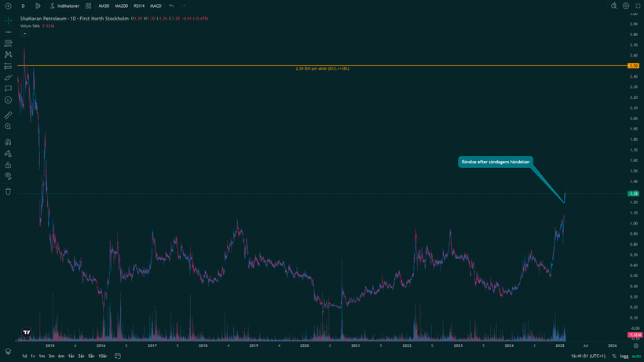The image size is (644, 362).
Task: Open the emoji sticker tool
Action: [x=8, y=100]
